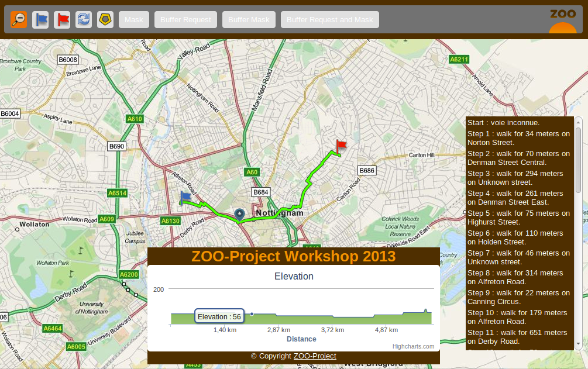This screenshot has width=588, height=369.
Task: Click the ZOO logo in the header
Action: [x=563, y=21]
